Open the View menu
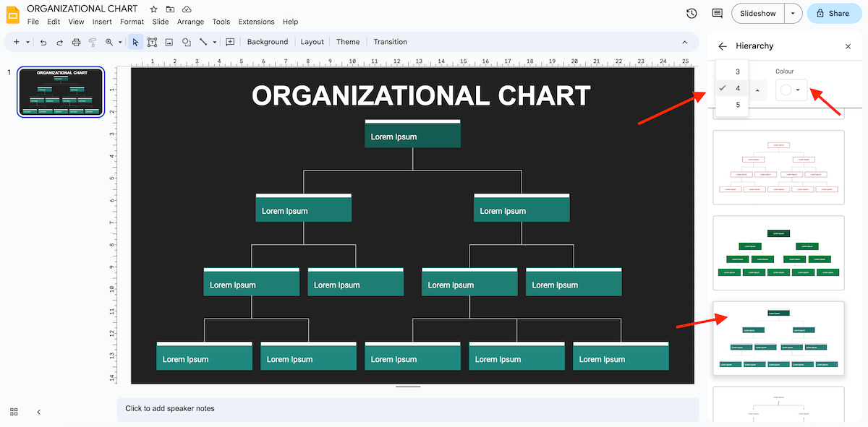The width and height of the screenshot is (868, 427). [x=77, y=22]
